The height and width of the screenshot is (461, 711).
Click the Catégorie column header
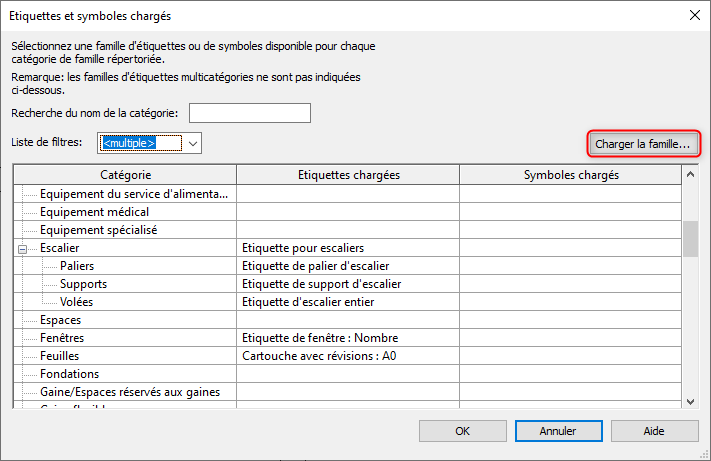(x=125, y=175)
